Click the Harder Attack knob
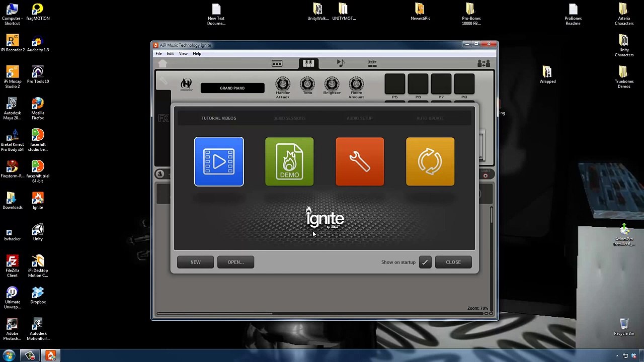This screenshot has height=362, width=644. point(283,84)
